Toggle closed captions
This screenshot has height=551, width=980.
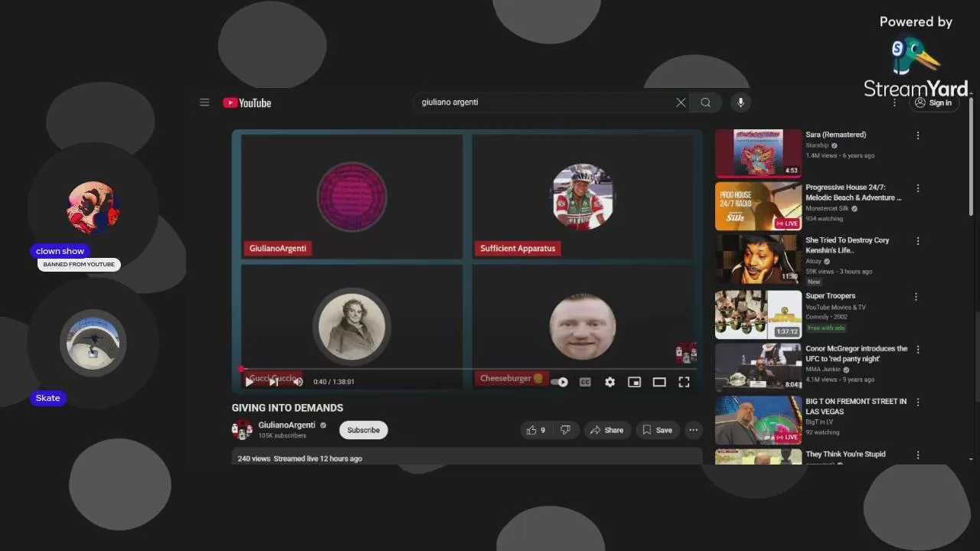[x=585, y=382]
